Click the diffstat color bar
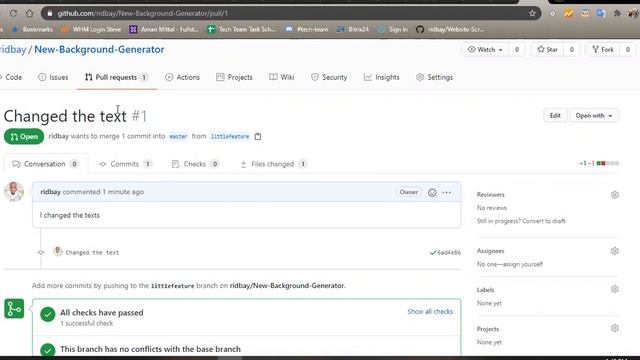The width and height of the screenshot is (640, 360). [x=608, y=163]
